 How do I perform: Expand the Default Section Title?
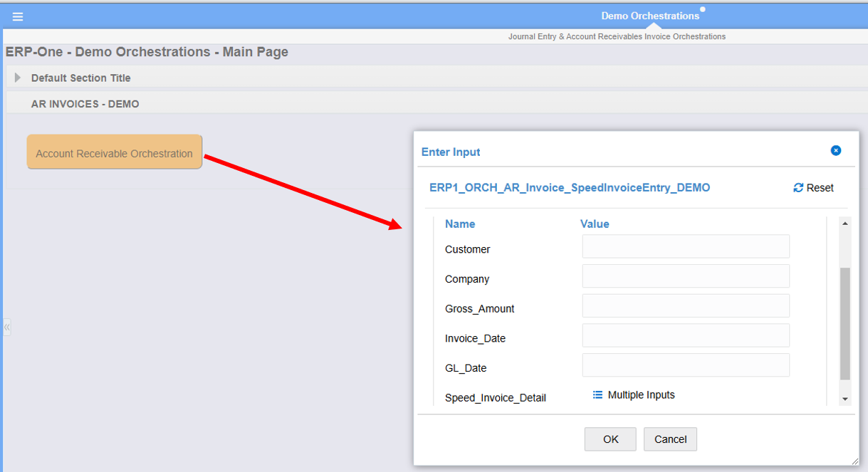coord(19,78)
